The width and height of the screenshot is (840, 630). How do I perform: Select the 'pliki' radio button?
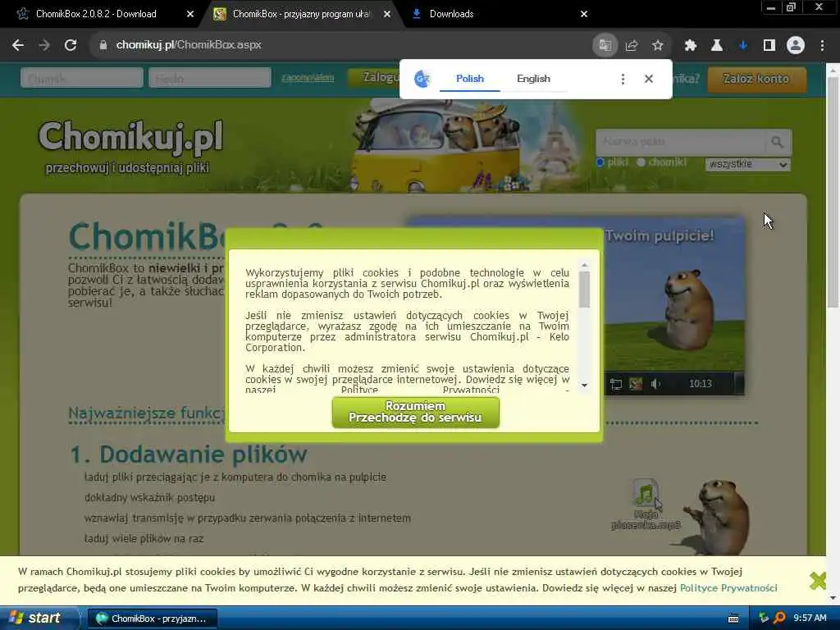(600, 162)
